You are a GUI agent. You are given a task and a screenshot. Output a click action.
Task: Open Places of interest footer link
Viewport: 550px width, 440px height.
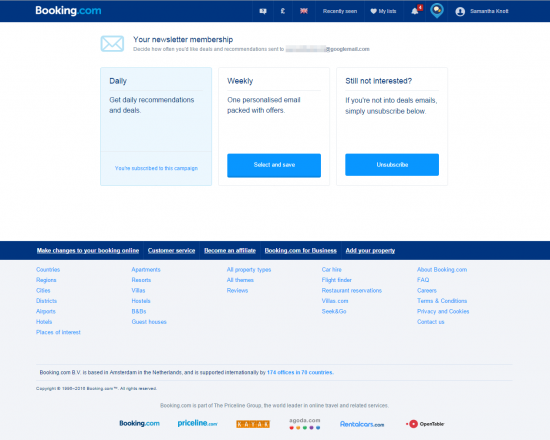[x=58, y=332]
